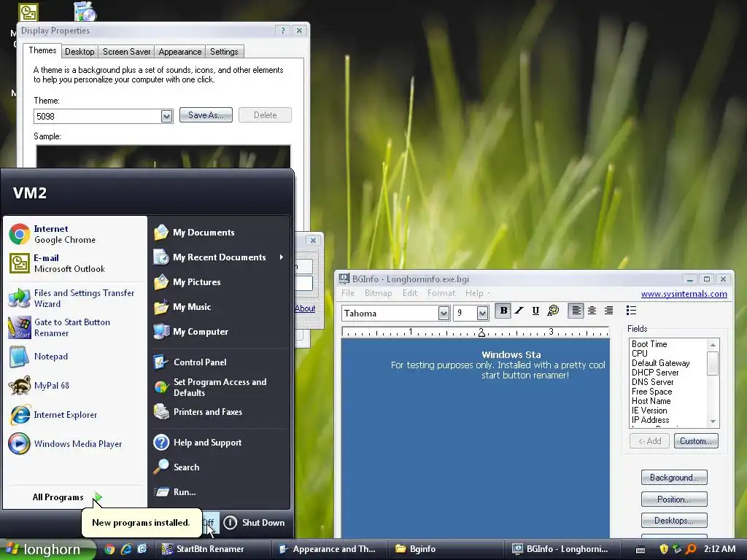Image resolution: width=747 pixels, height=560 pixels.
Task: Switch to Bginfo folder taskbar item
Action: coord(446,549)
